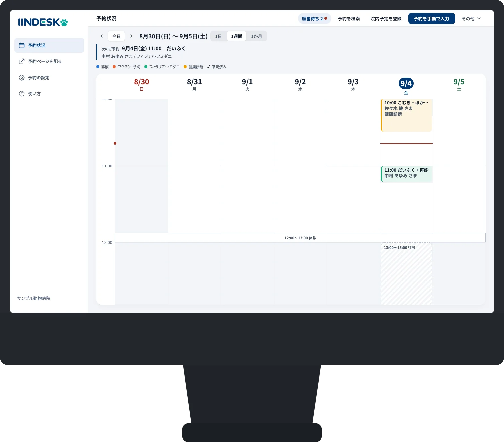Screen dimensions: 504x442
Task: Open the 11:00 だいふく 再診 appointment
Action: point(406,174)
